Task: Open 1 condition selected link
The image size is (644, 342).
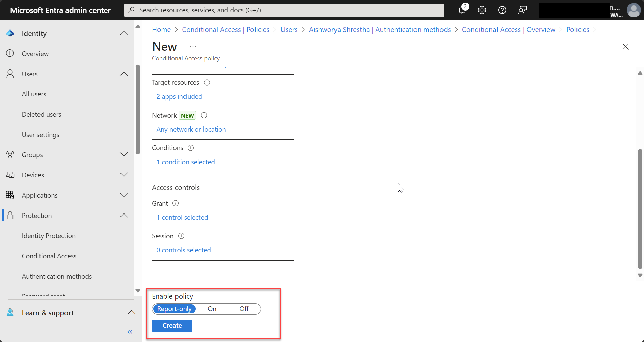Action: coord(186,162)
